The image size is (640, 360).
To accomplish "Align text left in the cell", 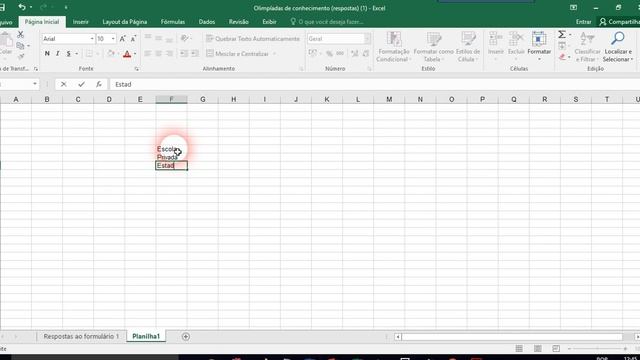I will [148, 53].
